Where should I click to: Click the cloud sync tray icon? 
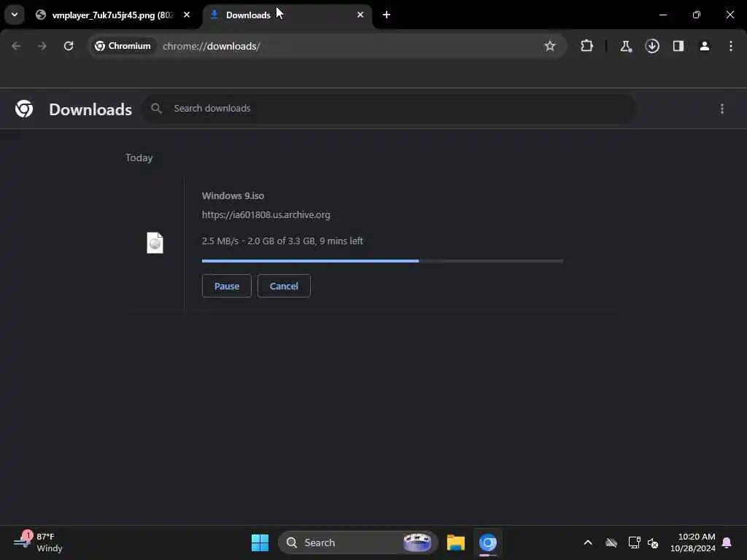point(611,542)
